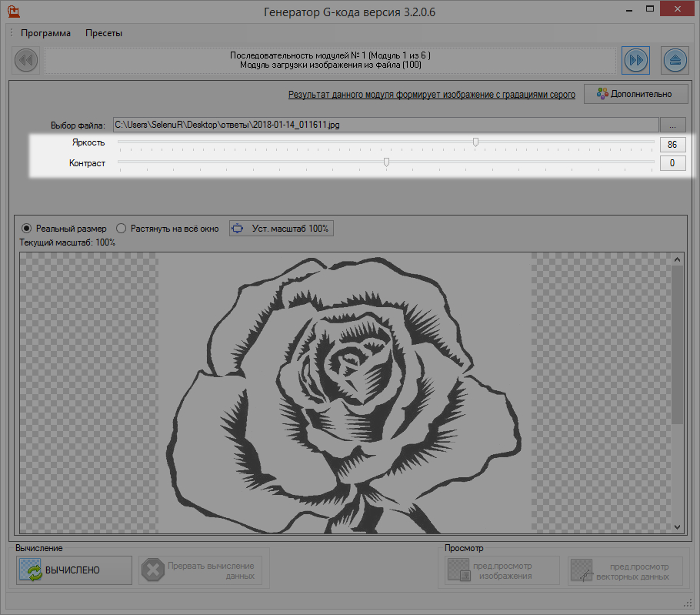700x615 pixels.
Task: Browse for a file with the … button
Action: pyautogui.click(x=673, y=125)
